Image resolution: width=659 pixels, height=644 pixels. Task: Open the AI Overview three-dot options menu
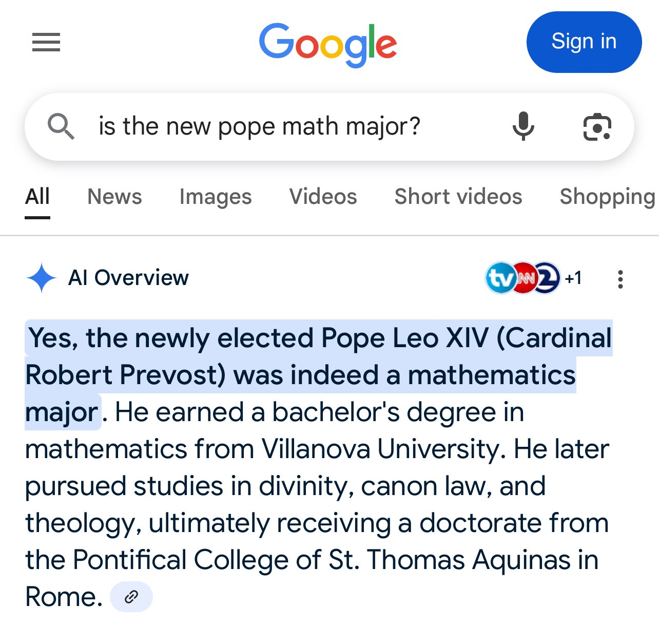point(621,279)
